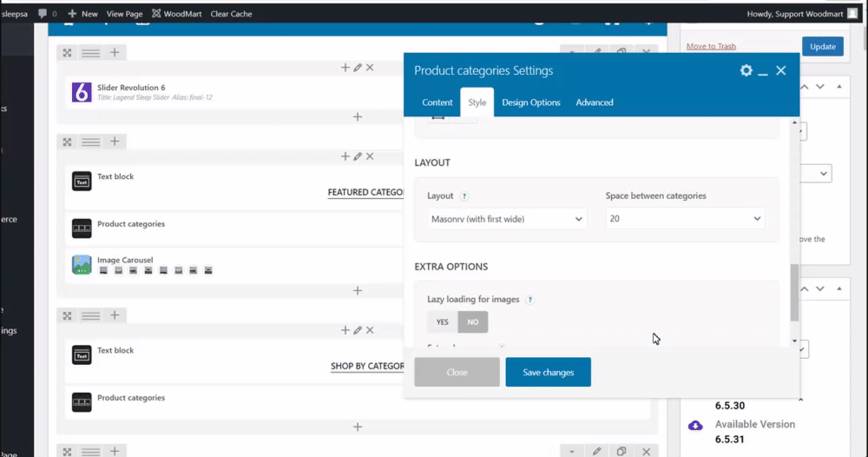868x457 pixels.
Task: Change row layout for FEATURED CATEGORIES row
Action: (x=91, y=142)
